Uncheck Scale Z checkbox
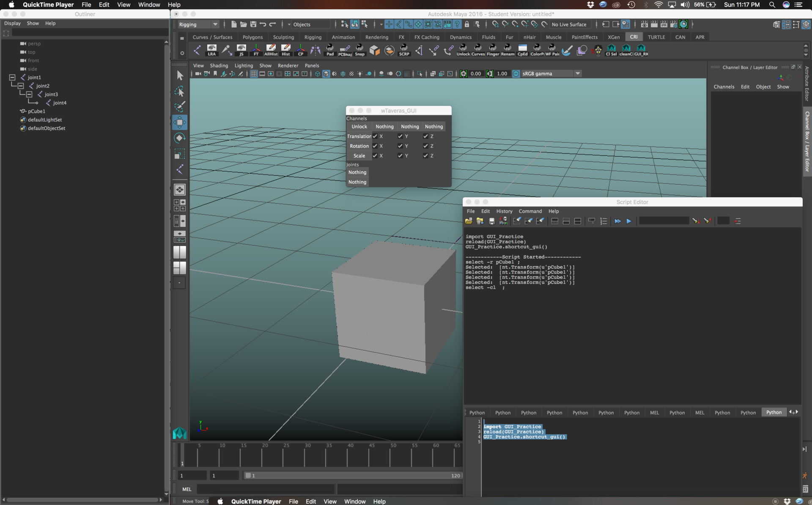Image resolution: width=812 pixels, height=505 pixels. click(425, 156)
